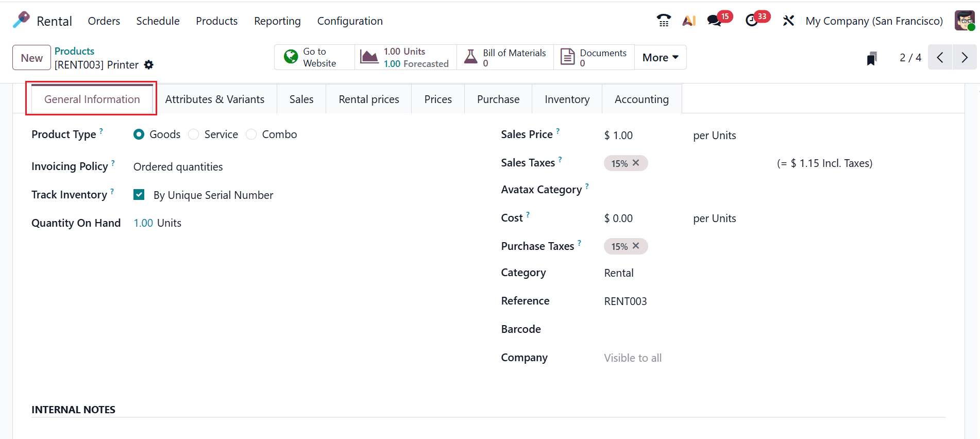Open the debug tools wrench icon
980x439 pixels.
coord(788,21)
